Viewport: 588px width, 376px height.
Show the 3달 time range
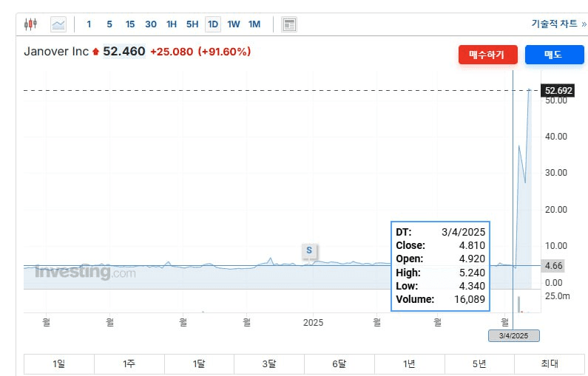pos(269,363)
